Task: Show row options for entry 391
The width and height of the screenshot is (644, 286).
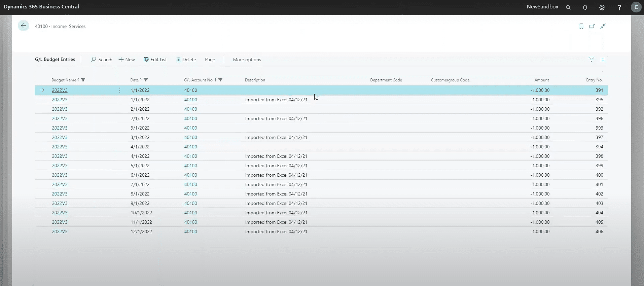Action: 120,90
